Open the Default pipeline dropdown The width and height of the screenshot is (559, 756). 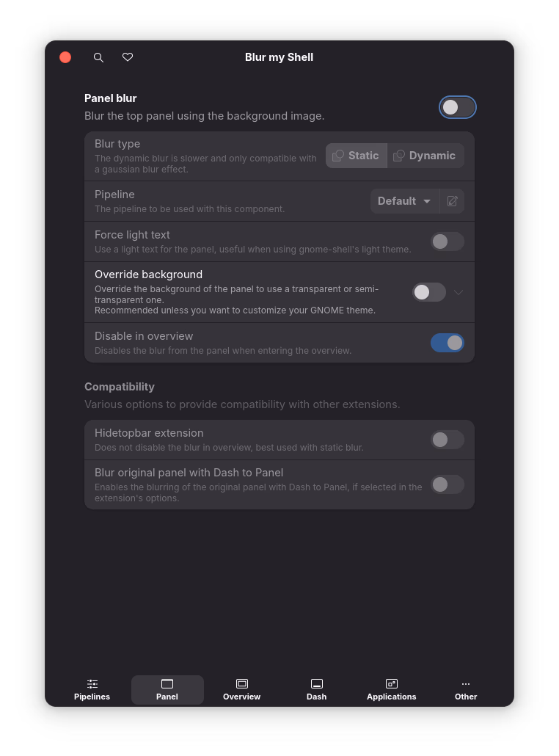pyautogui.click(x=405, y=201)
